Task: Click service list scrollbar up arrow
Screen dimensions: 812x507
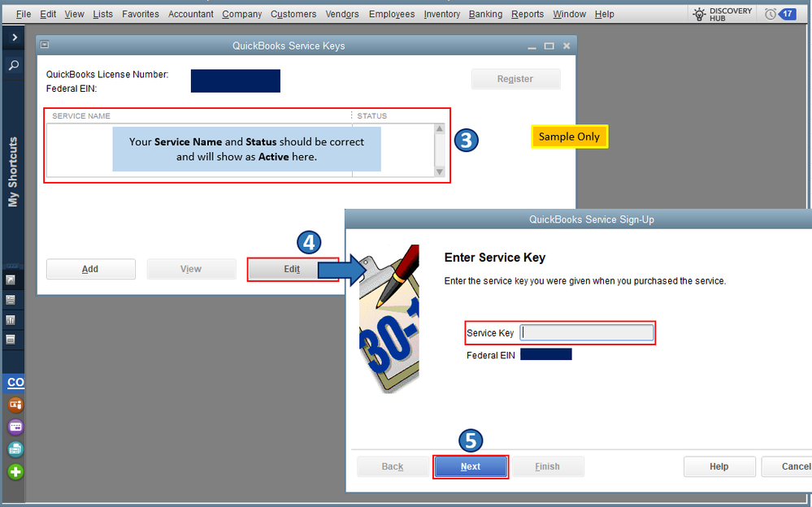Action: (x=440, y=129)
